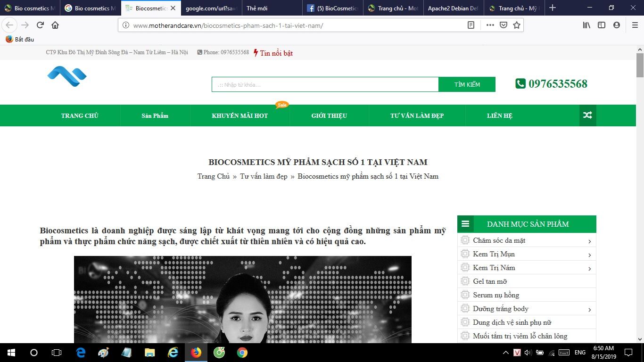Open TƯ VẤN LÀM ĐẸP menu item
This screenshot has height=362, width=644.
417,115
